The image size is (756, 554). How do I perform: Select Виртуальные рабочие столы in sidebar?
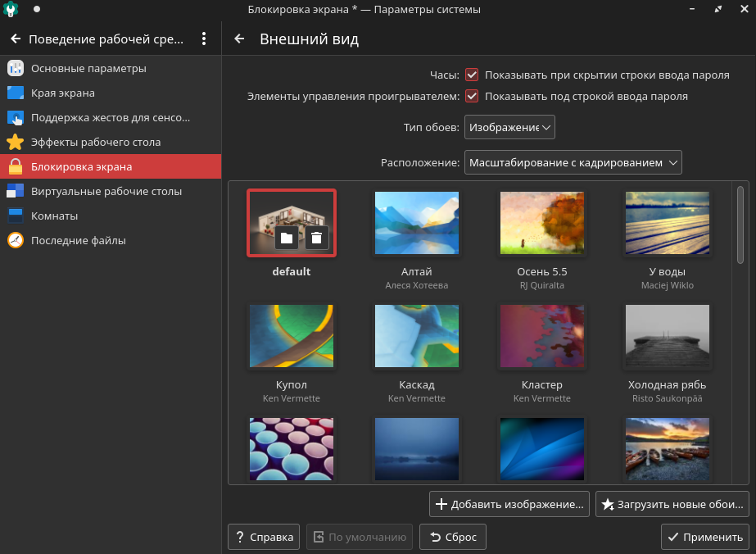(x=106, y=191)
